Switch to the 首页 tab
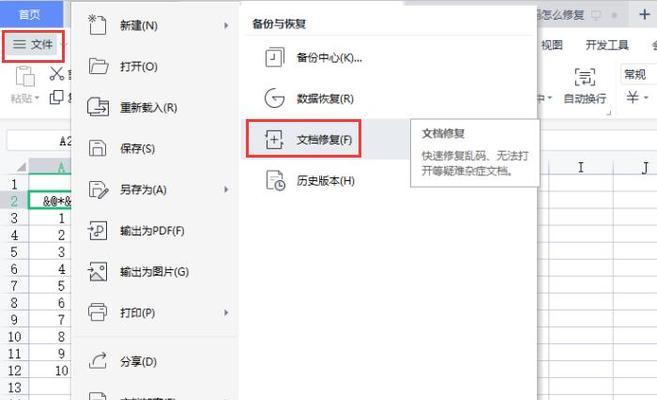Image resolution: width=657 pixels, height=400 pixels. 29,14
